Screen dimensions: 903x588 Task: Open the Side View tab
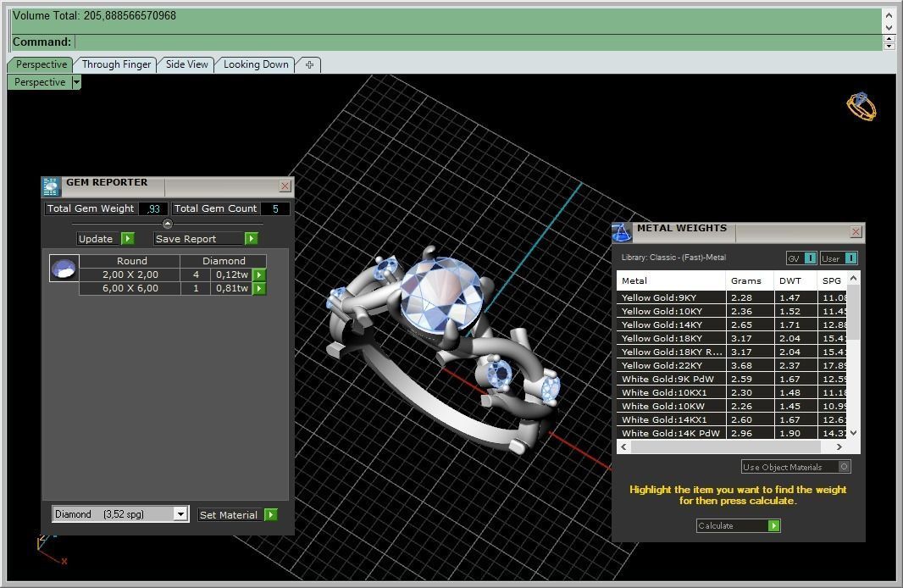[x=186, y=64]
